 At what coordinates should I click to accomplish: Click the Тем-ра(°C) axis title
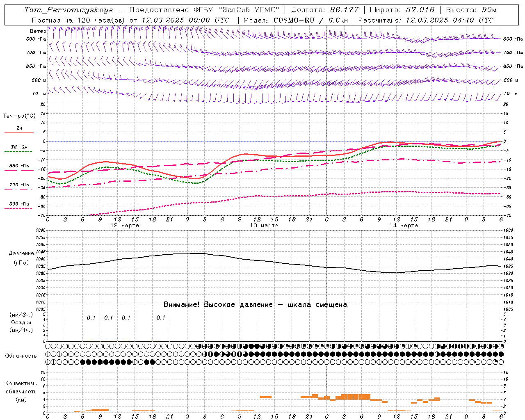(x=19, y=116)
